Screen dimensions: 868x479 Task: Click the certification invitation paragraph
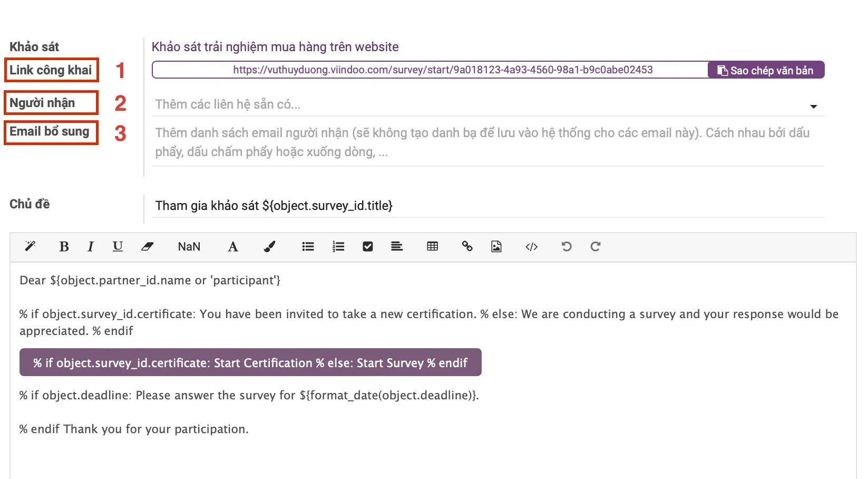point(429,322)
